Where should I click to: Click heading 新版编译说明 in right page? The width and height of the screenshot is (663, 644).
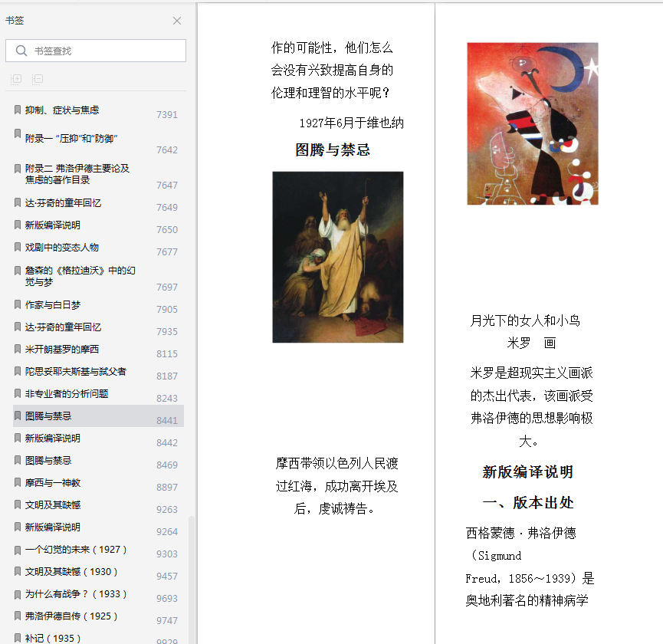[527, 472]
